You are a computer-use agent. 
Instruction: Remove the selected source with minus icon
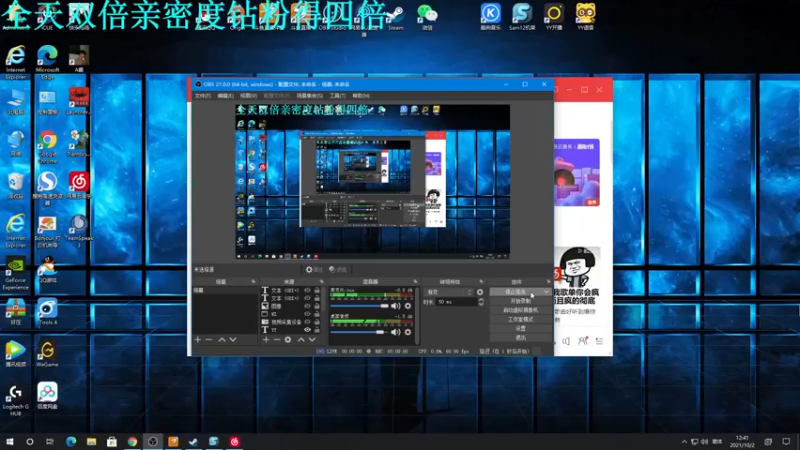coord(277,340)
